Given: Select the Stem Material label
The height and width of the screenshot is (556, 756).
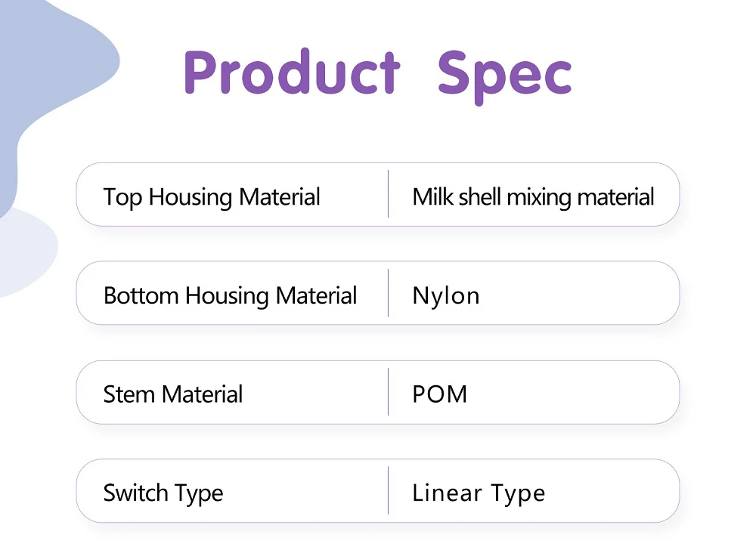Looking at the screenshot, I should pos(173,394).
